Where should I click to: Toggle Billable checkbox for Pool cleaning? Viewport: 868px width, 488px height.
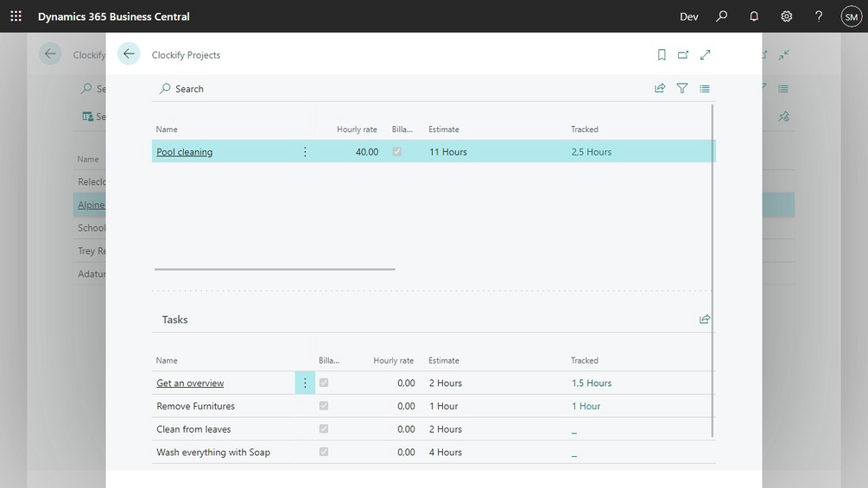click(397, 151)
